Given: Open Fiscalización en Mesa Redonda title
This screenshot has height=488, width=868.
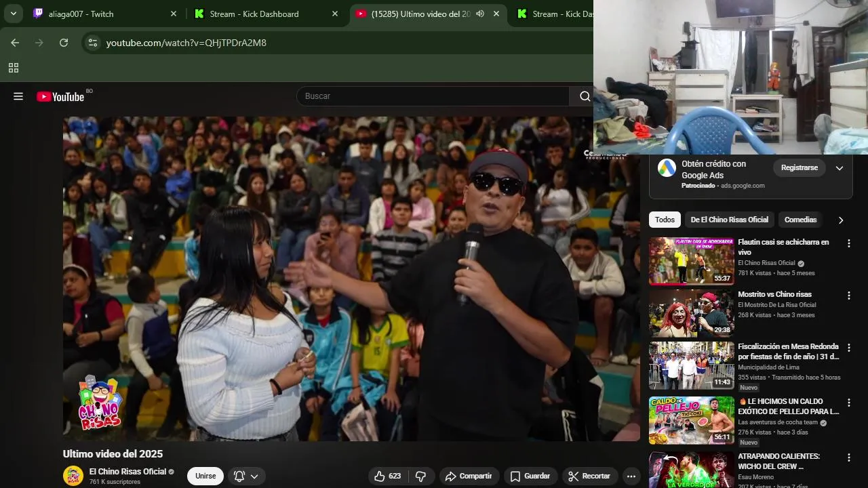Looking at the screenshot, I should click(x=789, y=351).
